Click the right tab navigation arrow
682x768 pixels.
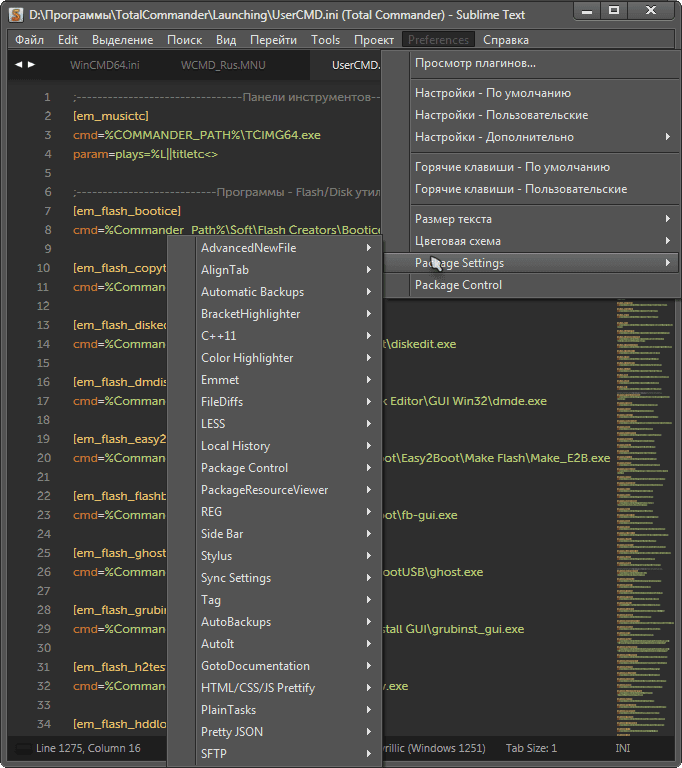[31, 64]
